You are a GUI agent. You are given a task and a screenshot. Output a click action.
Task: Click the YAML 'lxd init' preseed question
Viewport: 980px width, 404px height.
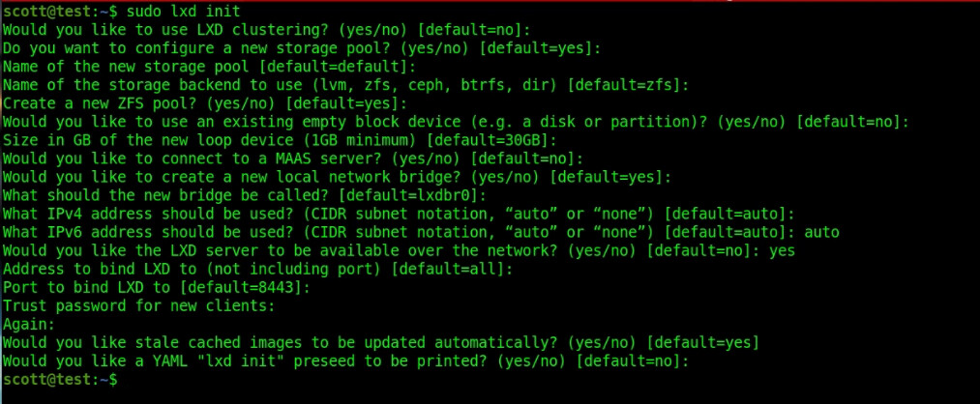coord(345,361)
